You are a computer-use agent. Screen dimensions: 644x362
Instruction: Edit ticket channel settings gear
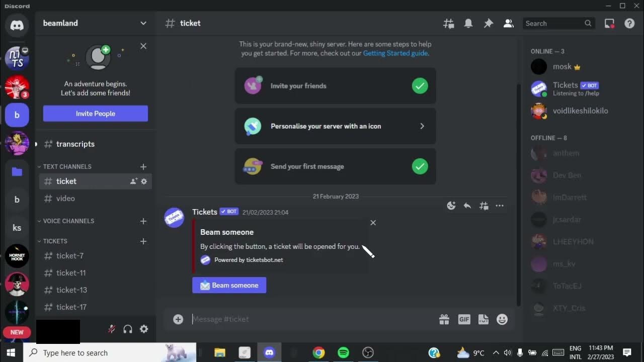144,182
